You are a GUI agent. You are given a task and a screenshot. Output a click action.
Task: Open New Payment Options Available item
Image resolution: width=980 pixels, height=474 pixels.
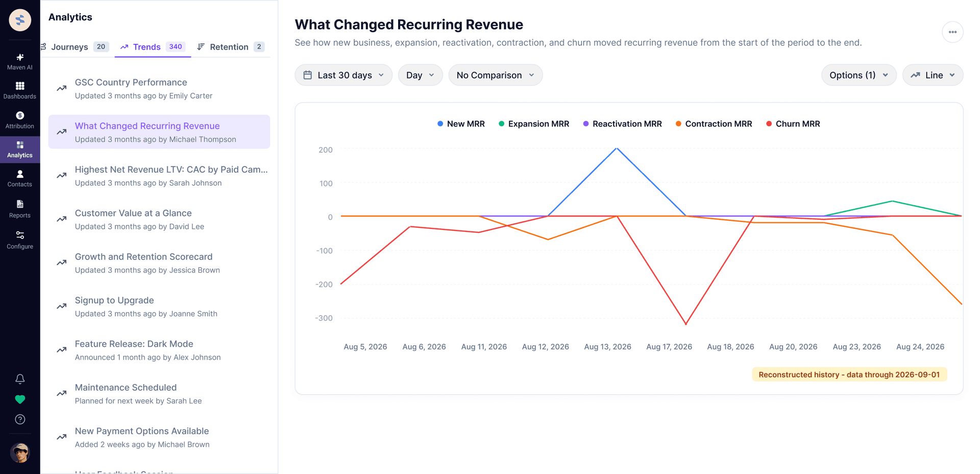(159, 437)
